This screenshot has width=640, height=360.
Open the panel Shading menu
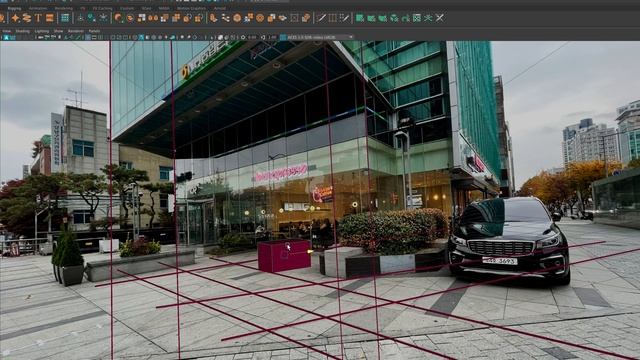(22, 31)
